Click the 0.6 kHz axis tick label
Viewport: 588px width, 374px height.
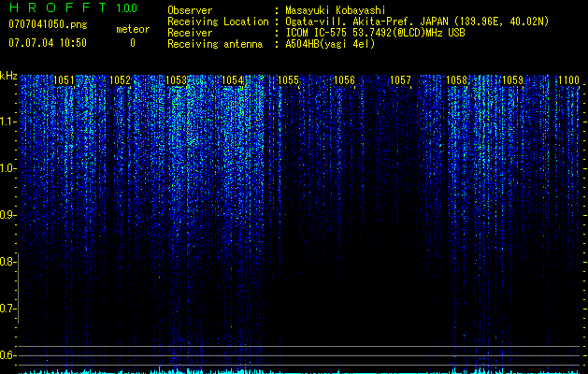tap(7, 355)
